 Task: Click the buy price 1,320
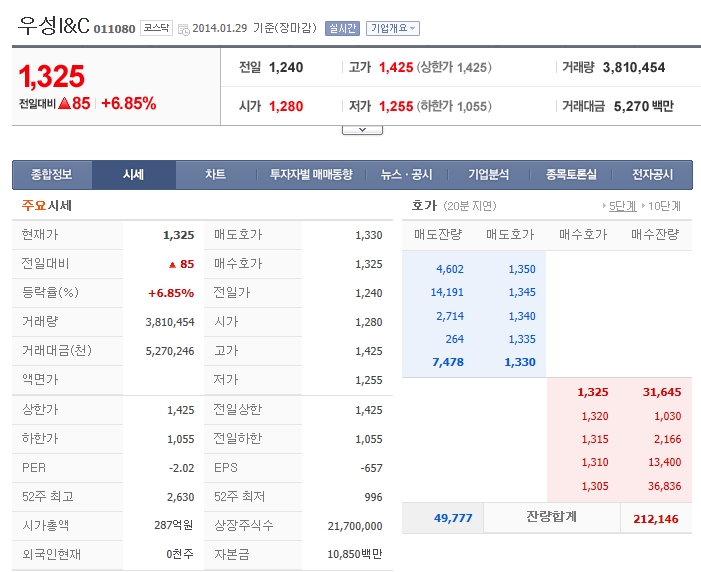[595, 416]
